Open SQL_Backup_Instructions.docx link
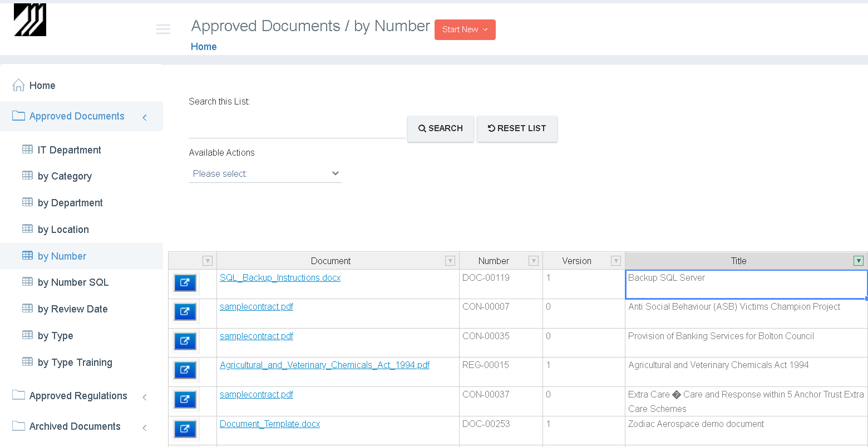The image size is (868, 447). tap(280, 277)
